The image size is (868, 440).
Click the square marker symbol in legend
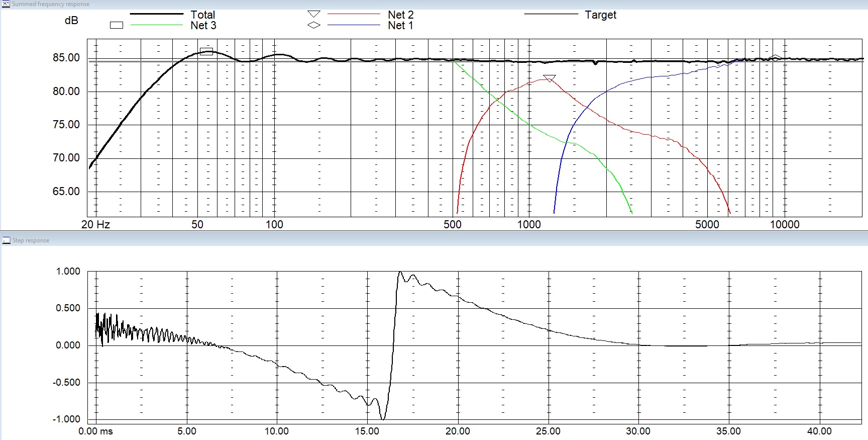coord(117,25)
